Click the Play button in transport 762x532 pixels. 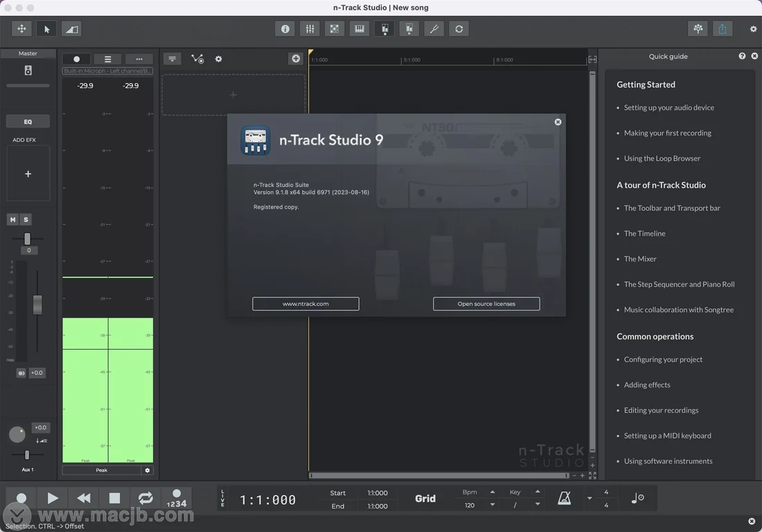pos(53,498)
